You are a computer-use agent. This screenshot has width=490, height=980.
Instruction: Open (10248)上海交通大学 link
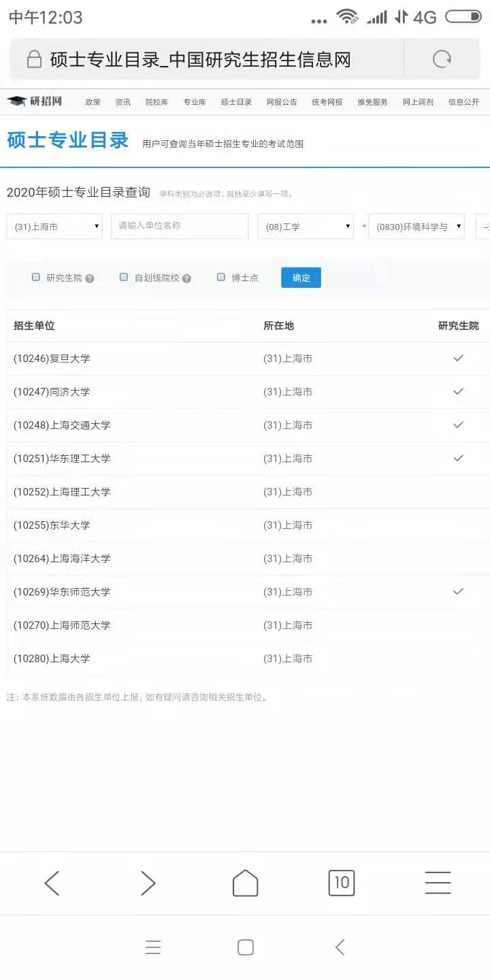pos(62,425)
